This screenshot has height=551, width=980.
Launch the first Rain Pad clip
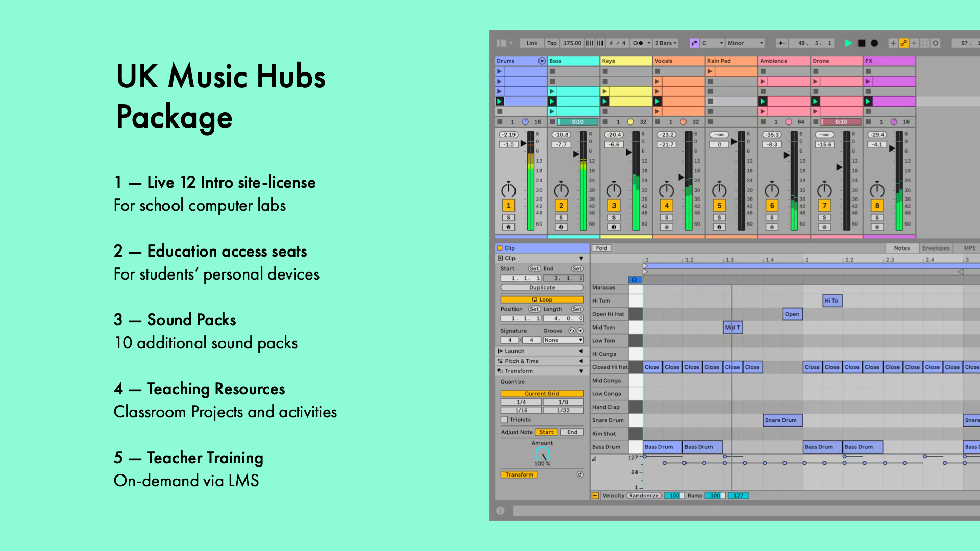pos(710,71)
